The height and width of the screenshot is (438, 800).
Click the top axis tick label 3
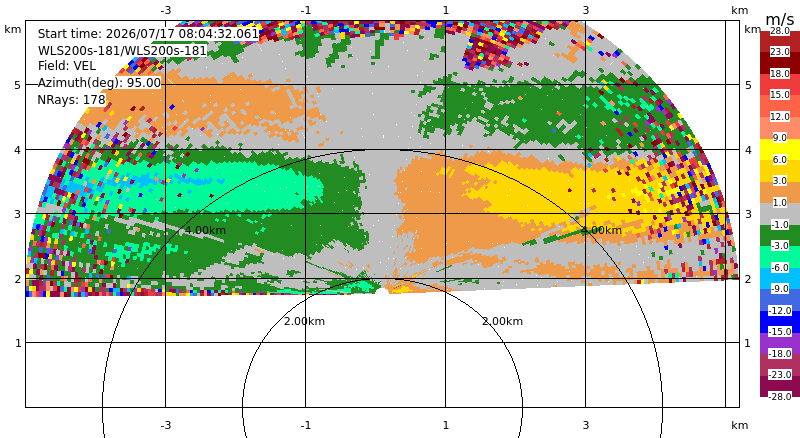[x=586, y=10]
